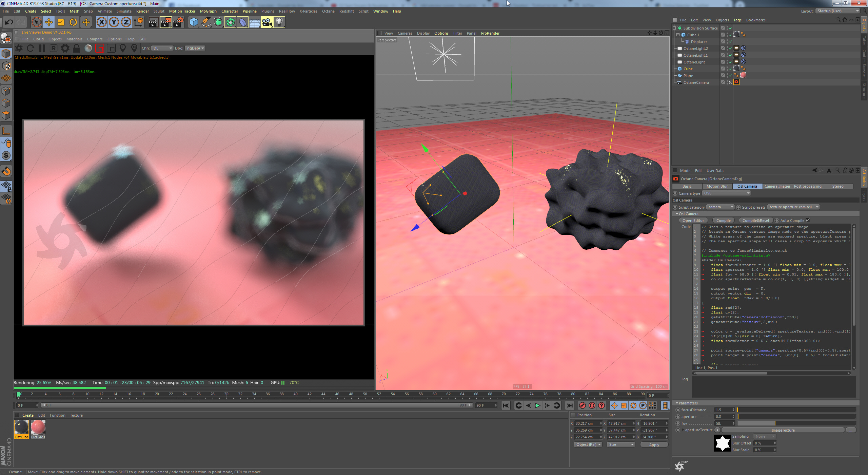Screen dimensions: 868x475
Task: Open the MoGraph menu
Action: [208, 11]
